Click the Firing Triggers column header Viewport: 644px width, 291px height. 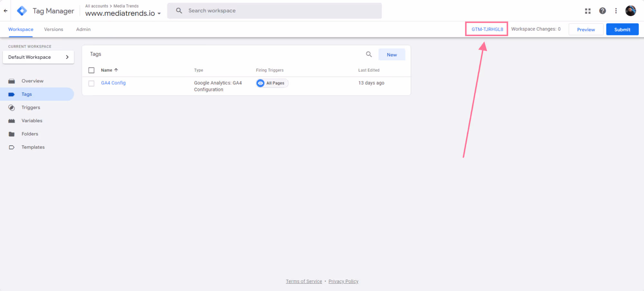(270, 70)
